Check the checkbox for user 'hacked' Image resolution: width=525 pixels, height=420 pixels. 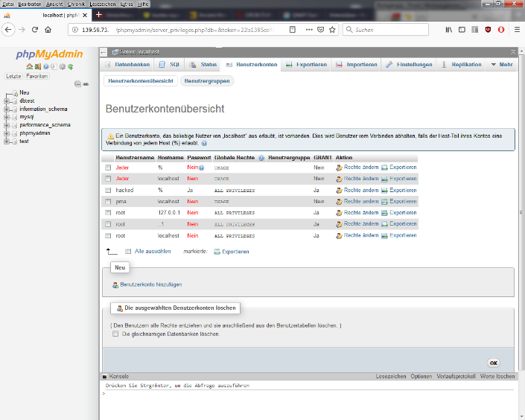pos(108,191)
